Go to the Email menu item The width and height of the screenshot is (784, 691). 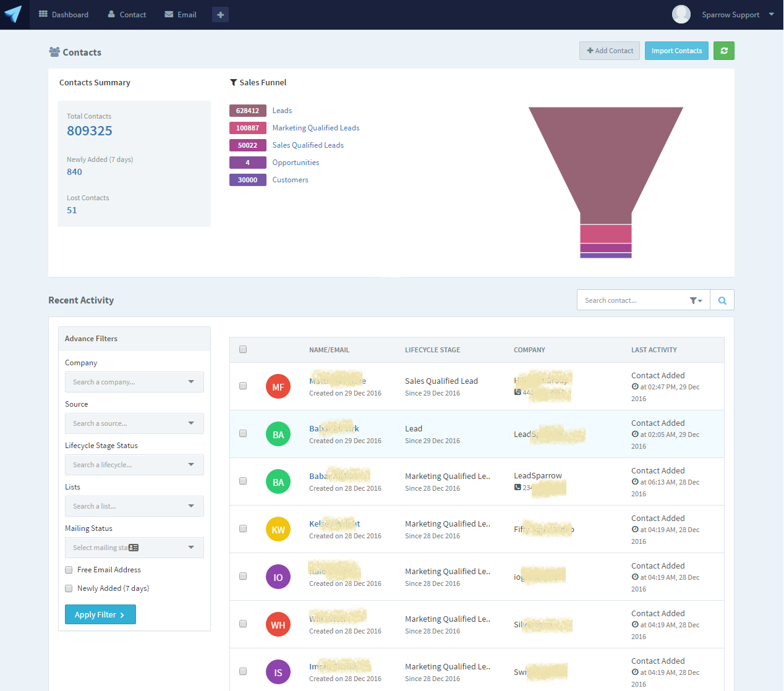coord(181,15)
